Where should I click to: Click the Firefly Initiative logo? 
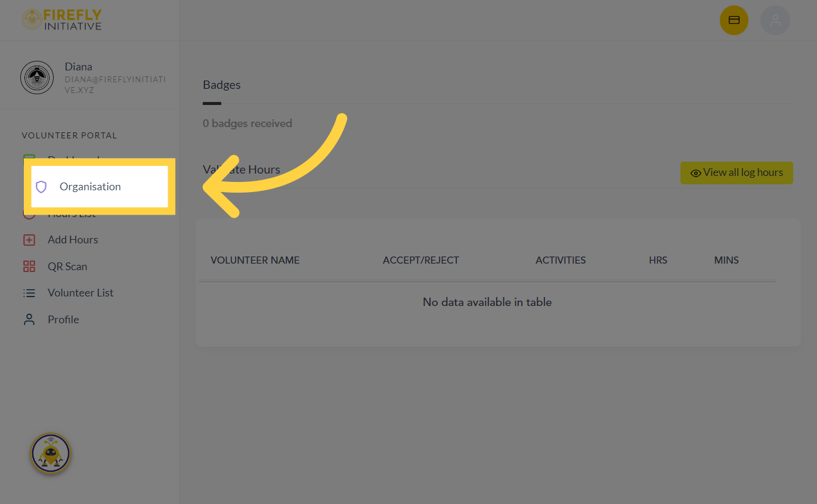[62, 20]
